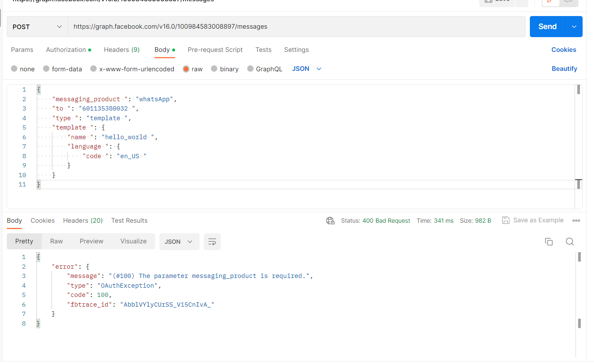
Task: Switch response view to Preview
Action: pyautogui.click(x=92, y=241)
